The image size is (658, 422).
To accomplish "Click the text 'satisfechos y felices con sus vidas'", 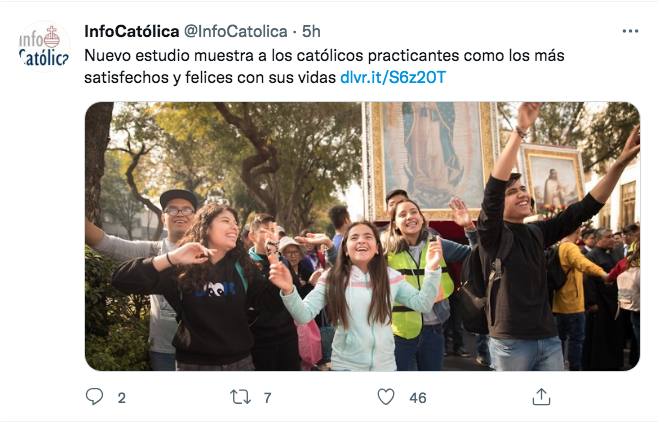I will [x=210, y=77].
